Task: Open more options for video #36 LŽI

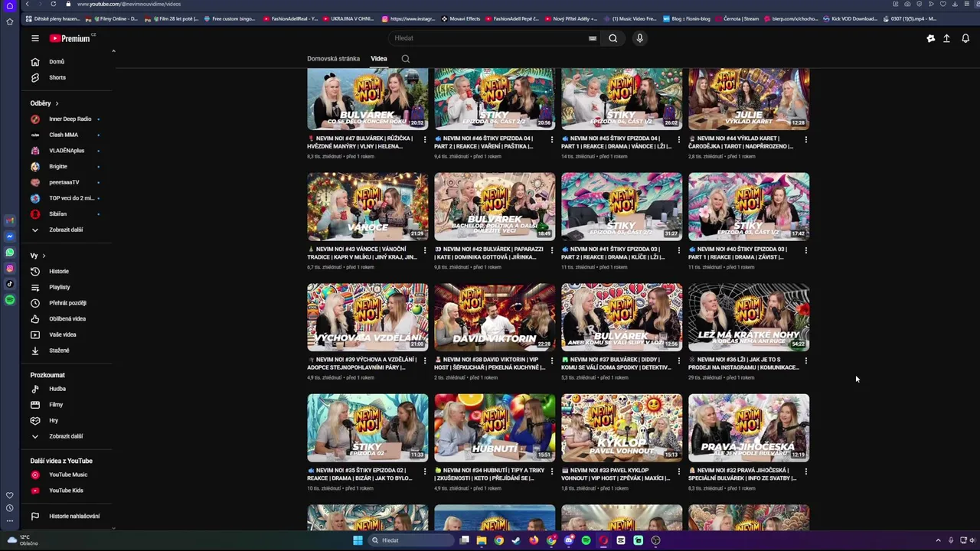Action: point(805,360)
